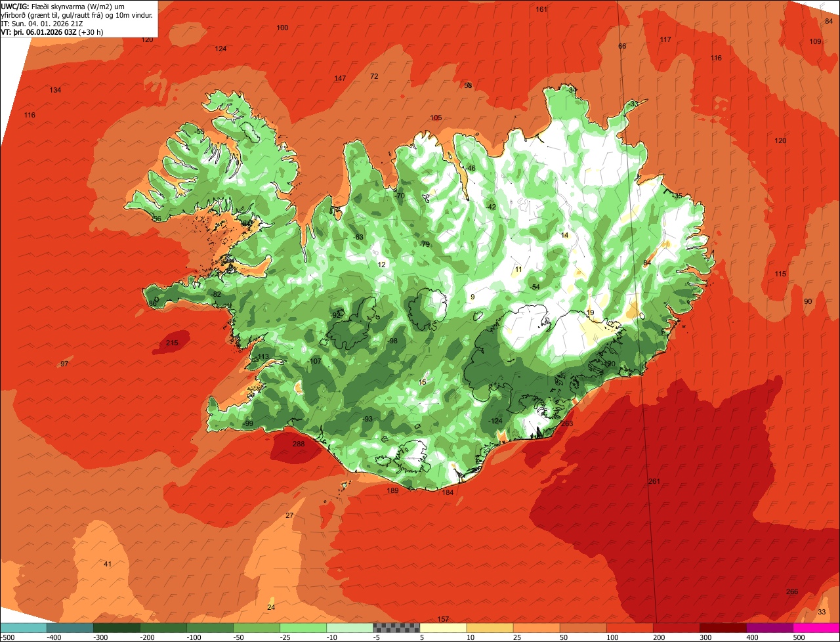Click the flux value '14' in northeast Iceland
Screen dimensions: 840x642
pyautogui.click(x=564, y=236)
